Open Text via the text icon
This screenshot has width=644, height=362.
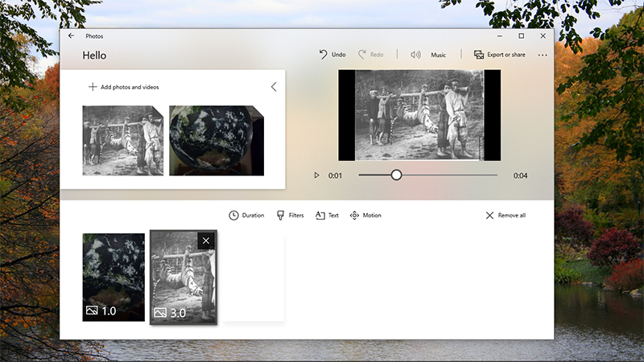click(320, 216)
